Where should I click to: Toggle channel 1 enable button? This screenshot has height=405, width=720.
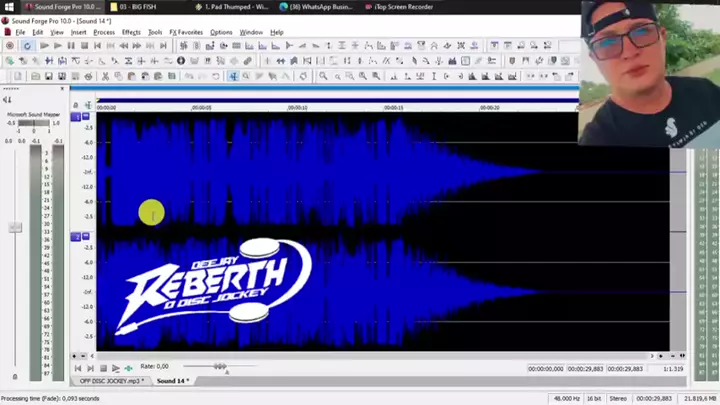click(75, 117)
